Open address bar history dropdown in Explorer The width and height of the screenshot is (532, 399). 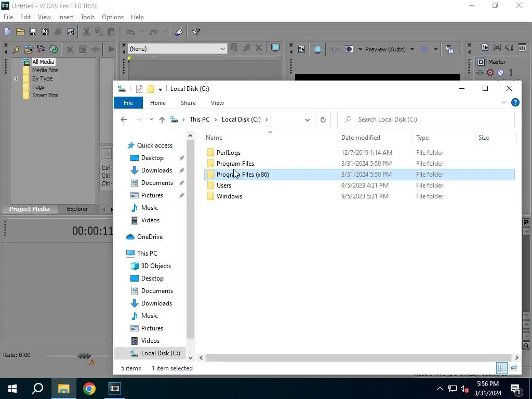click(308, 120)
